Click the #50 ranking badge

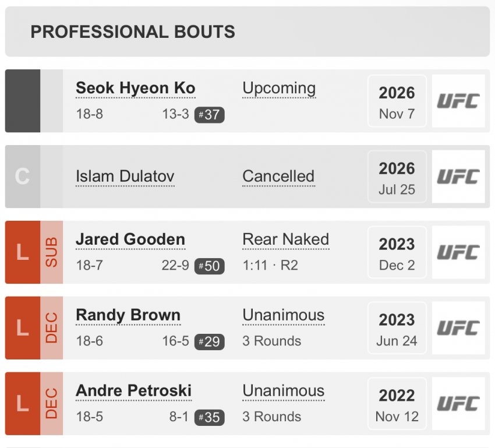pos(209,266)
